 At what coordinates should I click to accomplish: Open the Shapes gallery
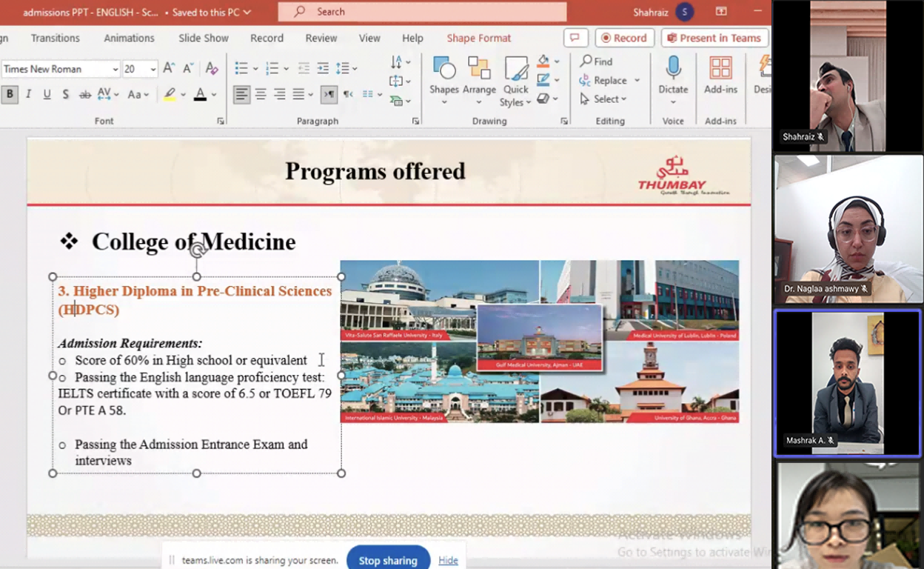(x=444, y=81)
